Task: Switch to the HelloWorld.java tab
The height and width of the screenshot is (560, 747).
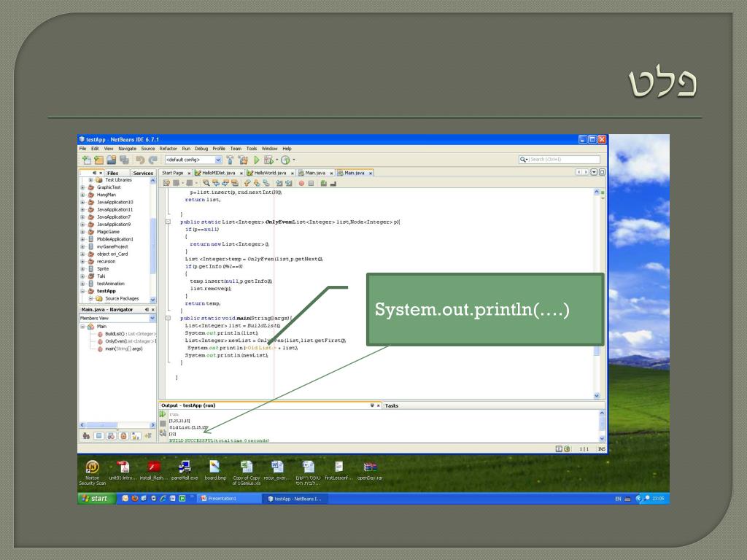Action: click(x=270, y=173)
